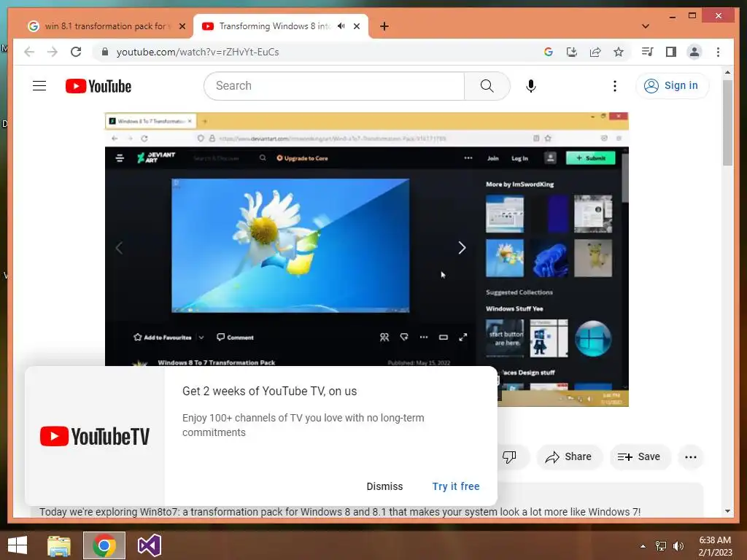The image size is (747, 560).
Task: Start voice search with the microphone icon
Action: coord(531,86)
